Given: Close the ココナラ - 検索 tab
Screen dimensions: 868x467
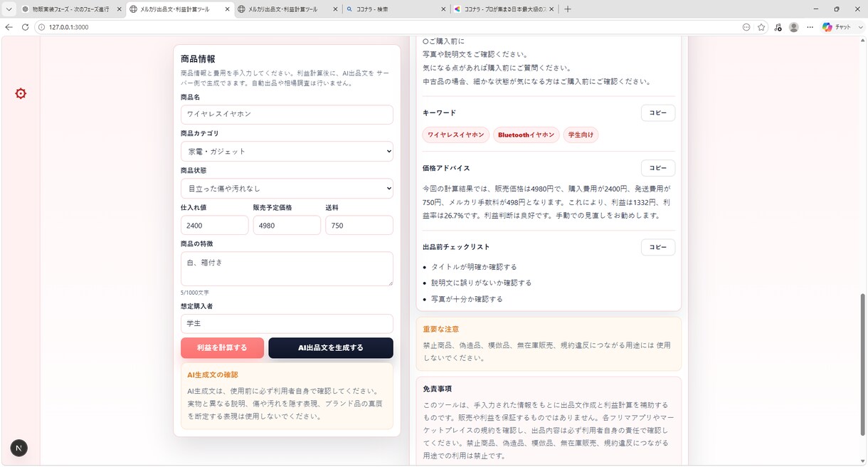Looking at the screenshot, I should pyautogui.click(x=442, y=9).
